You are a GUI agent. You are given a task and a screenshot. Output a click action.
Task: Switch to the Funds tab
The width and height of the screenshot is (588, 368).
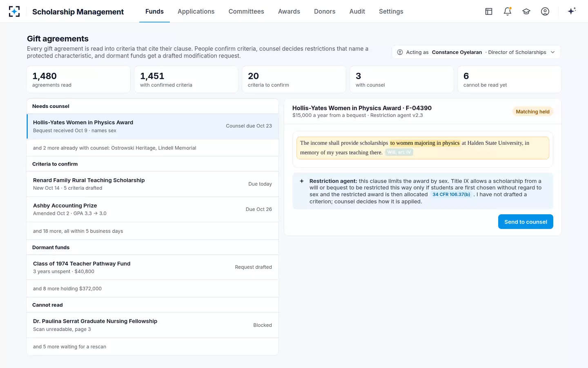point(154,11)
